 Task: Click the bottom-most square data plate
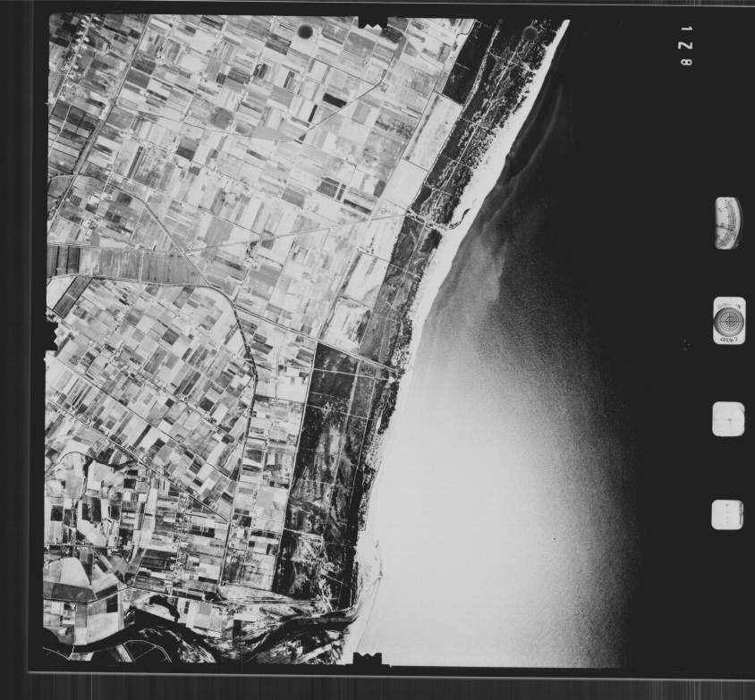tap(726, 514)
